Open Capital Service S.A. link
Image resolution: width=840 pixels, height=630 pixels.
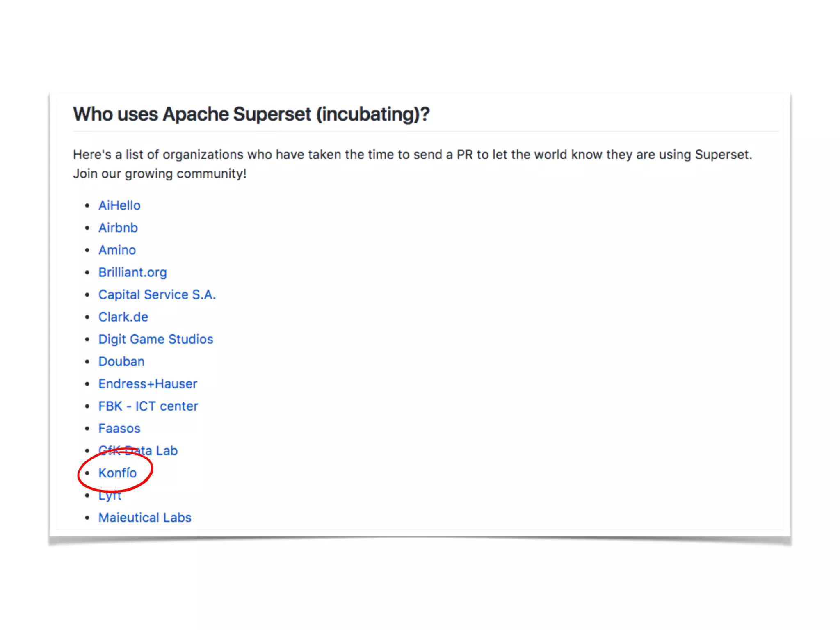[x=157, y=294]
